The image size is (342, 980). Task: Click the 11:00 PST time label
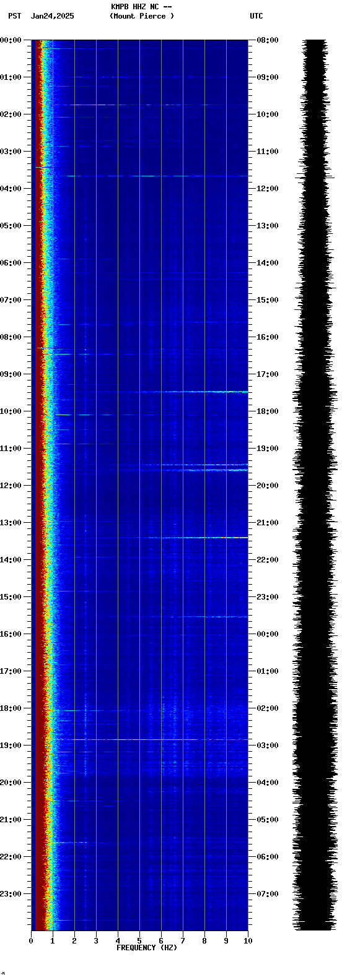pyautogui.click(x=11, y=449)
